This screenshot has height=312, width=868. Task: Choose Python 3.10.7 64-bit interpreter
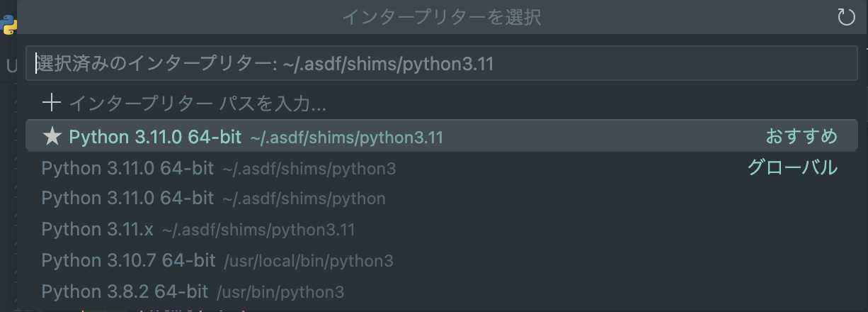pyautogui.click(x=127, y=260)
